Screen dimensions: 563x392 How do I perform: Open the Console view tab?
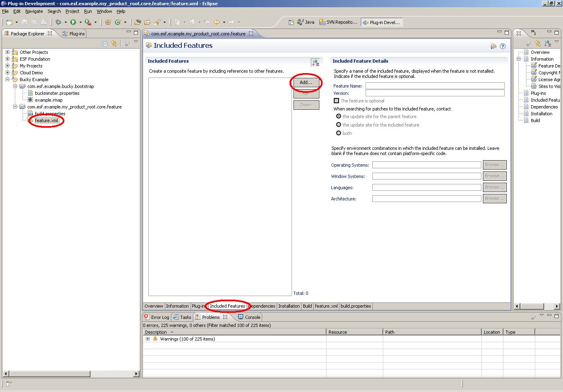click(249, 317)
